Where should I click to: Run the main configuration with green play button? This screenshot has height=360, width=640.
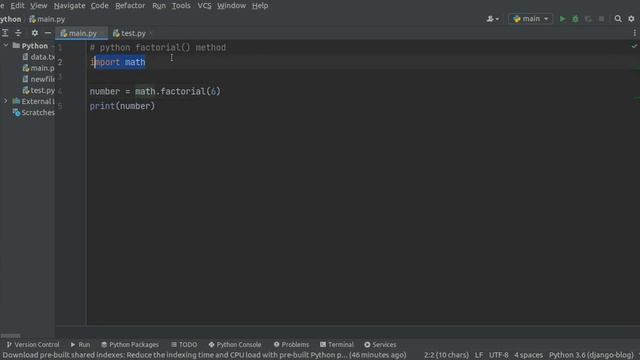(x=562, y=19)
